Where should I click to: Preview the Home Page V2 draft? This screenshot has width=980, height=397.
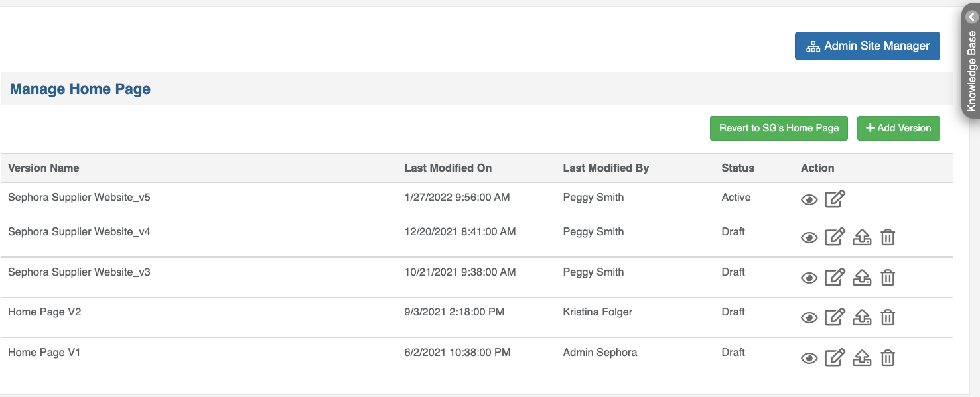[x=809, y=318]
